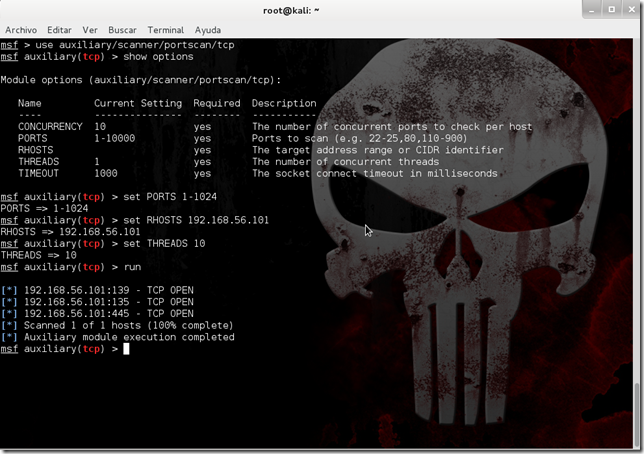
Task: Click 'The target address range' description
Action: click(x=377, y=150)
